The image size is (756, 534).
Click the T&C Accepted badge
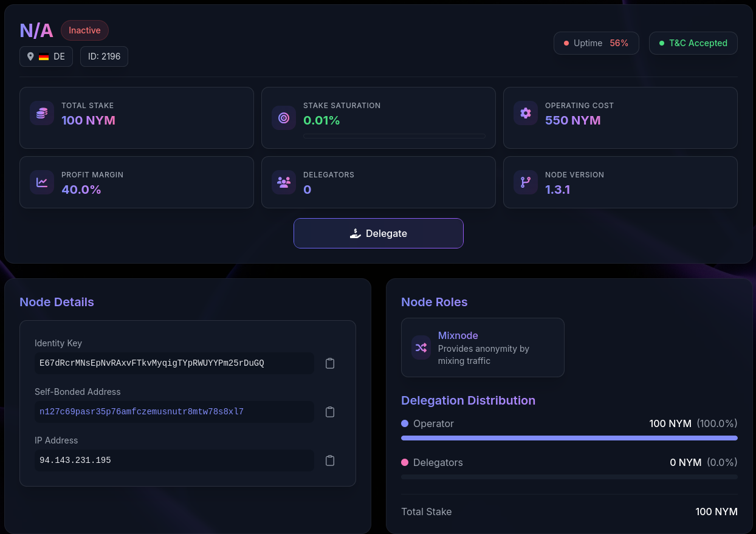[693, 43]
